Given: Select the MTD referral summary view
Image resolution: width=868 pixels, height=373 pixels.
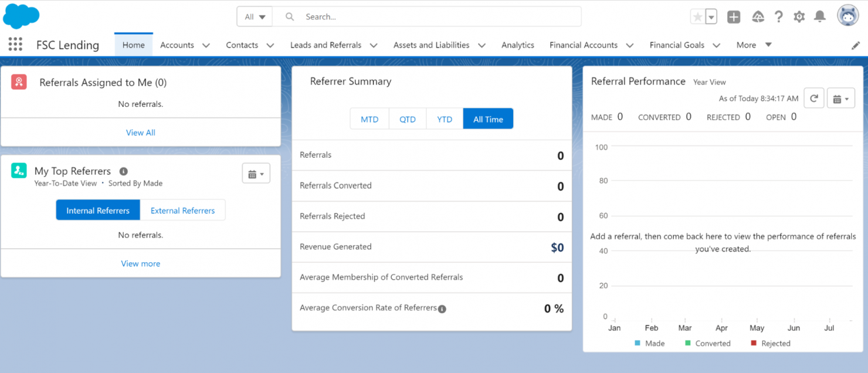Looking at the screenshot, I should coord(369,118).
